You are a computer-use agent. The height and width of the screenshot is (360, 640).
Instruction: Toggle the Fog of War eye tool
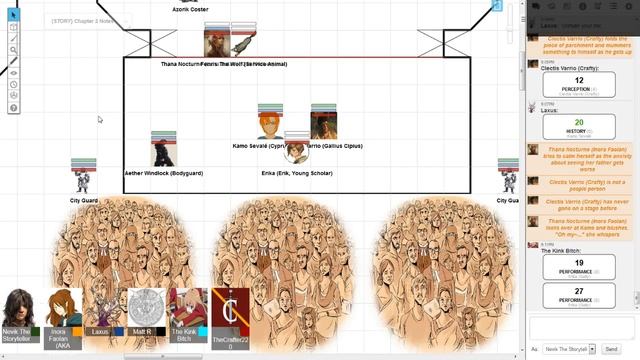point(13,73)
